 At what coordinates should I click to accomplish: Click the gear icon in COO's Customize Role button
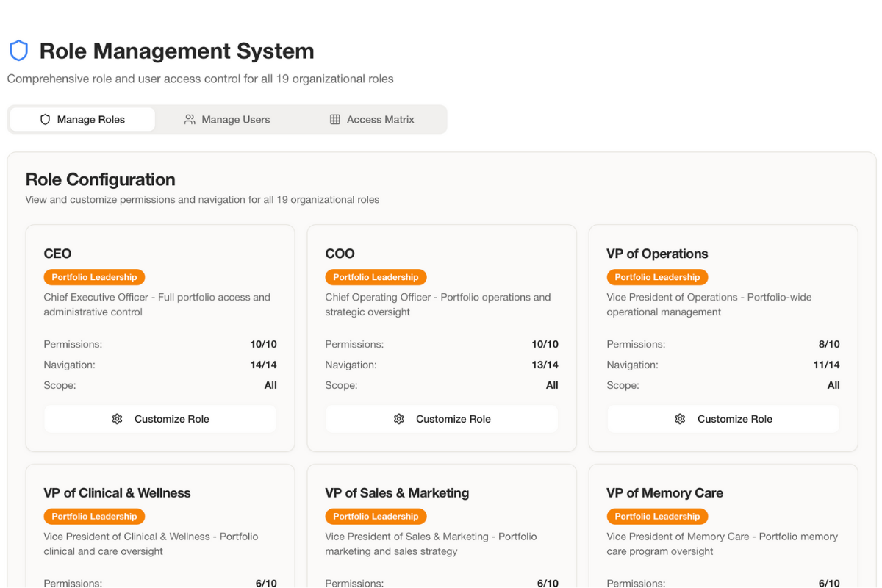tap(398, 418)
